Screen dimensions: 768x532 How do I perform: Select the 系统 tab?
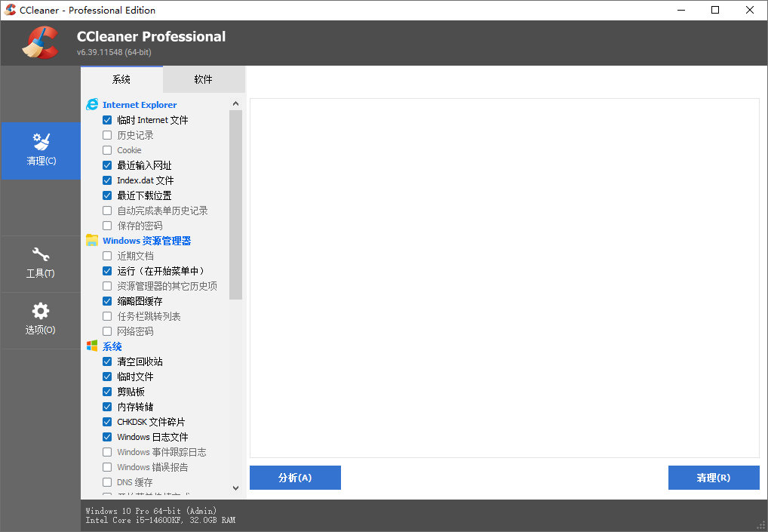click(121, 78)
